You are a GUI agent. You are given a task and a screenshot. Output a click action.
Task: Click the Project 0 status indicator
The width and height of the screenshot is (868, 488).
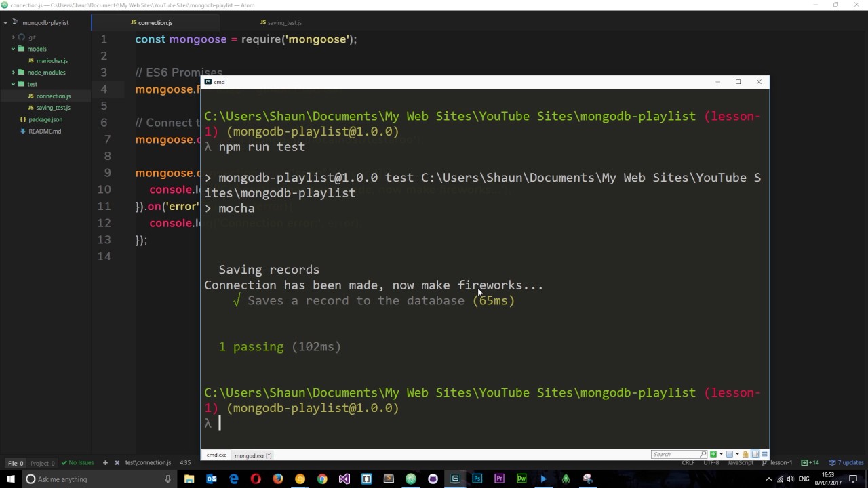pyautogui.click(x=43, y=464)
